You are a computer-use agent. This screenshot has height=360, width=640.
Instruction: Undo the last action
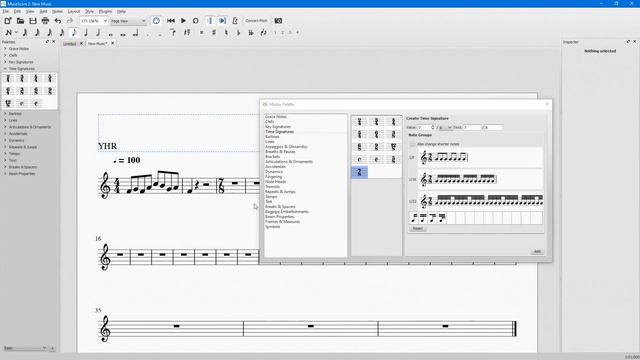[x=58, y=21]
